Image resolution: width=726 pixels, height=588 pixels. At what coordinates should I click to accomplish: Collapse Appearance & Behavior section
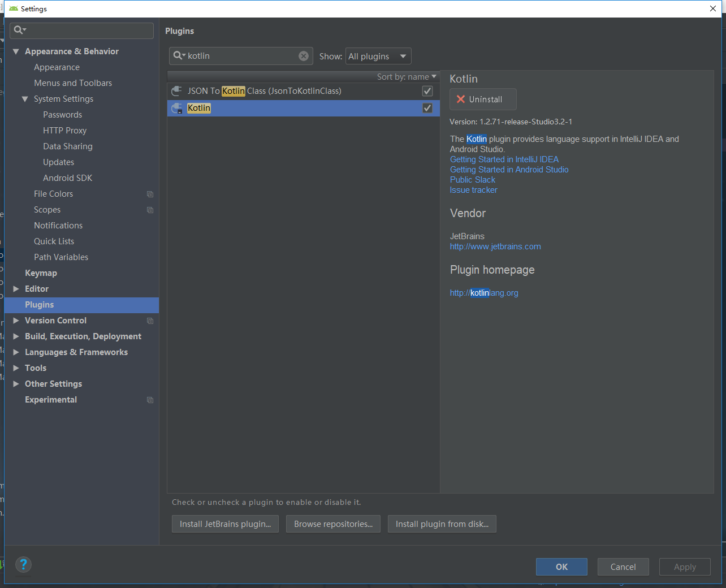[16, 51]
